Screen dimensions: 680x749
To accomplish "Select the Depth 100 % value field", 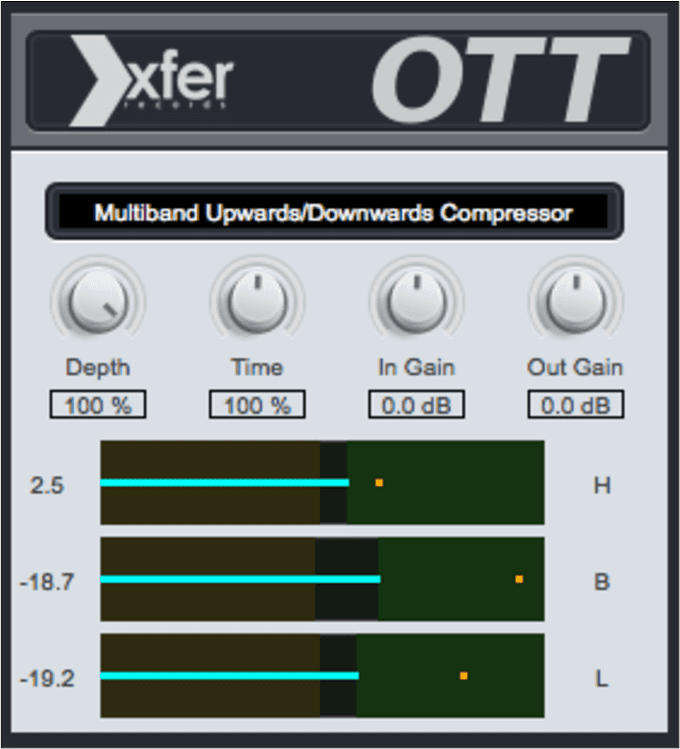I will tap(98, 405).
